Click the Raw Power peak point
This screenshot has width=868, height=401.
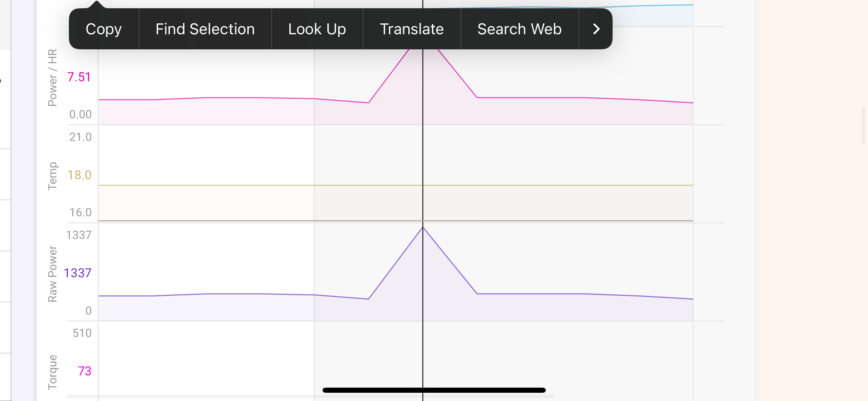[x=423, y=228]
